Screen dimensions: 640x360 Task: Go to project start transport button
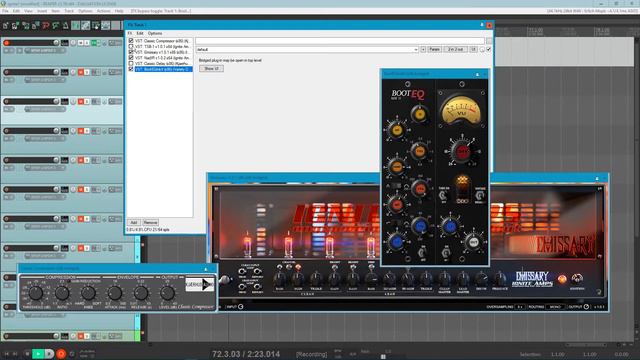(x=7, y=354)
